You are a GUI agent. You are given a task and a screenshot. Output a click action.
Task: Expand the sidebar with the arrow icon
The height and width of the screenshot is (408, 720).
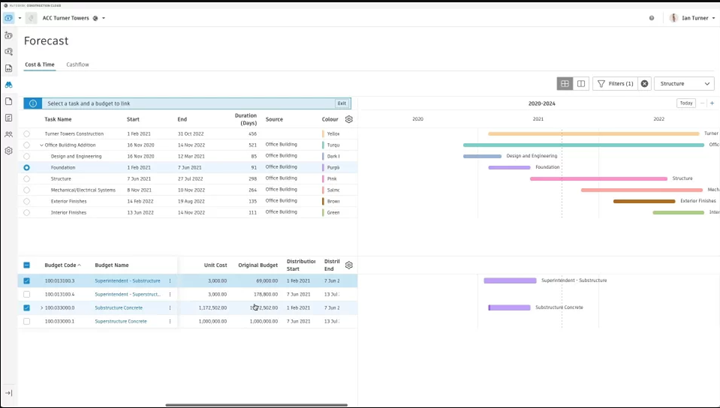click(x=8, y=393)
